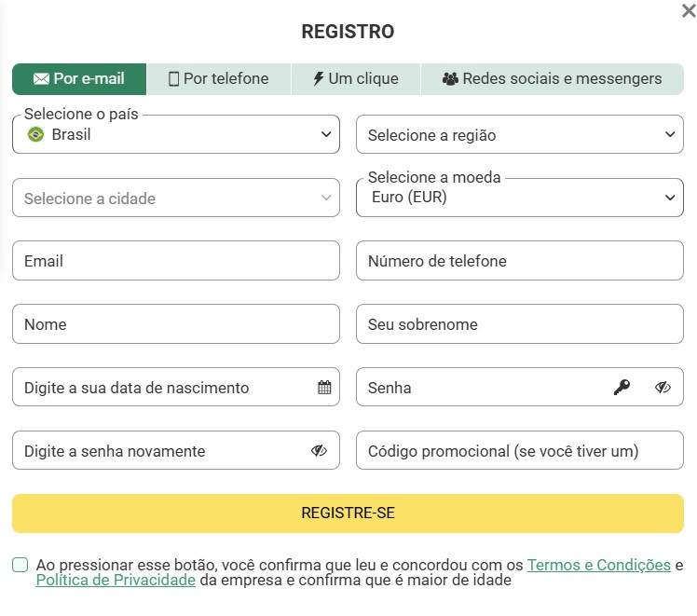Click the envelope icon on e-mail tab
The width and height of the screenshot is (697, 616).
[x=41, y=79]
